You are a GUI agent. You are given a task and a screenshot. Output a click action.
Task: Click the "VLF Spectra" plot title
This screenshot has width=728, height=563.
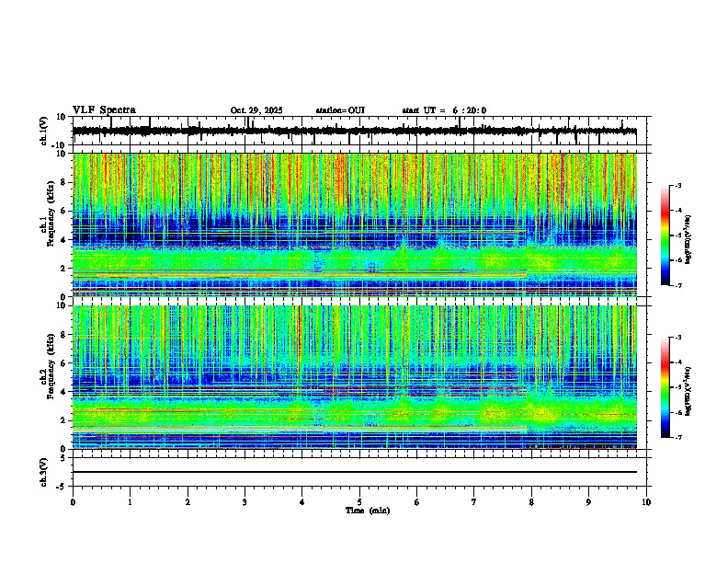pyautogui.click(x=104, y=110)
